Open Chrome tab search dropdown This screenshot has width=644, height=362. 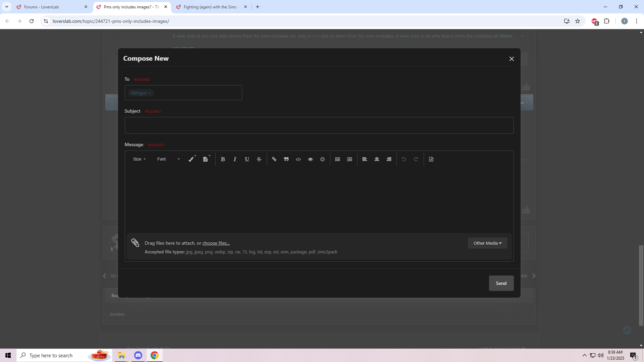tap(7, 7)
